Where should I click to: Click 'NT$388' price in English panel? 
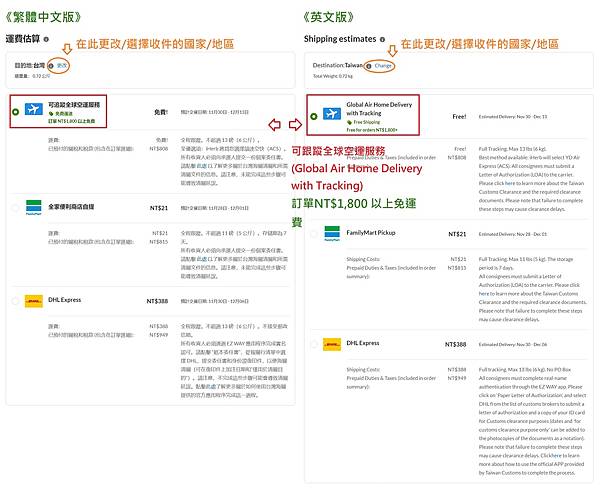coord(455,344)
